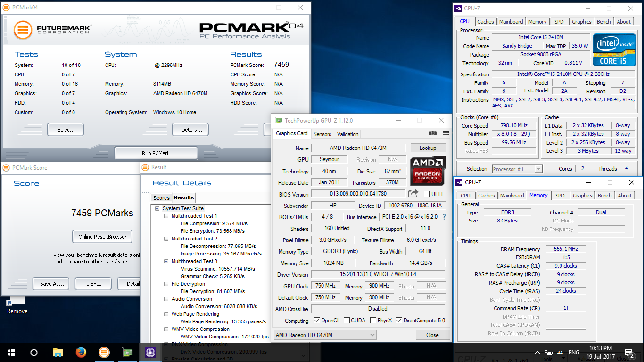This screenshot has width=644, height=362.
Task: Open File Explorer from the taskbar
Action: [58, 352]
